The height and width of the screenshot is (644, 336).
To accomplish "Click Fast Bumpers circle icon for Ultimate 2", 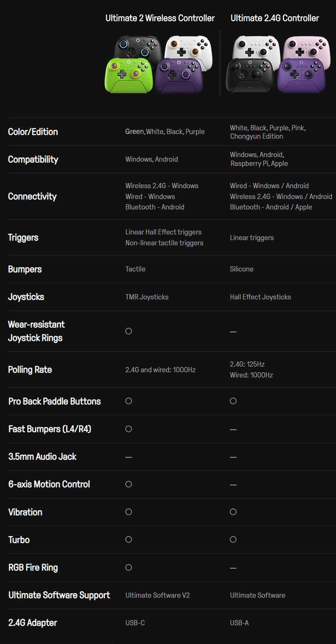I will [x=129, y=429].
